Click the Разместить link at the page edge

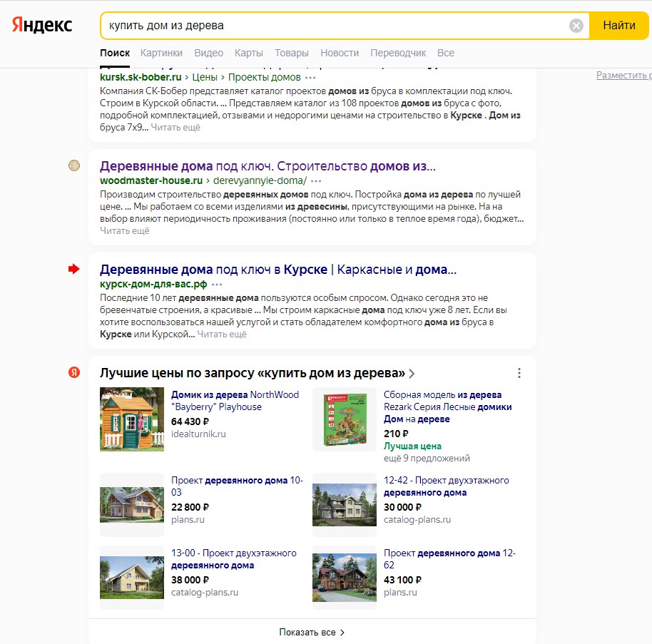point(623,76)
